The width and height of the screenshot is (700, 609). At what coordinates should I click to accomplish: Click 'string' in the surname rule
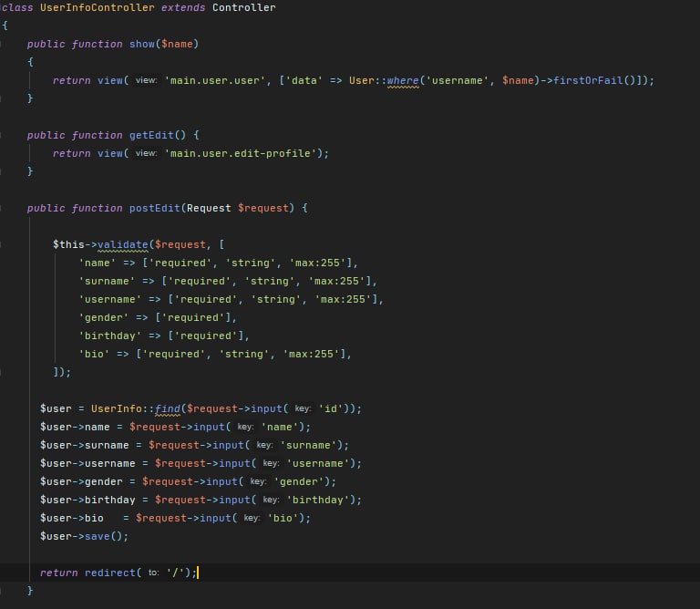click(269, 282)
